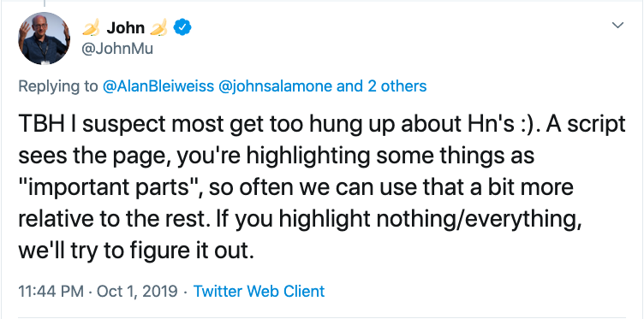
Task: Open John's profile photo avatar
Action: [x=44, y=38]
